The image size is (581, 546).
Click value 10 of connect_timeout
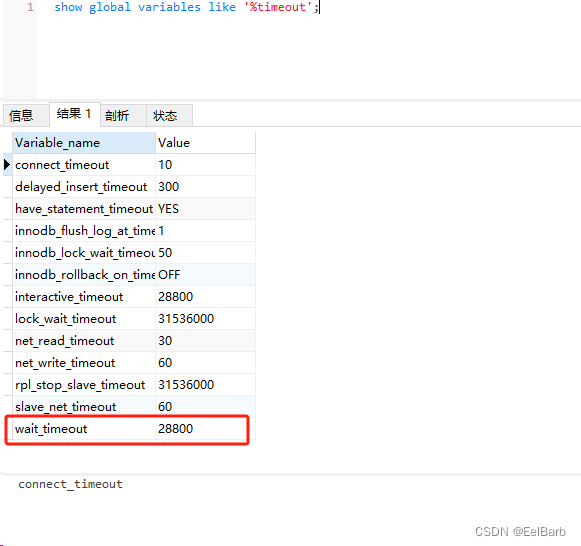tap(205, 165)
